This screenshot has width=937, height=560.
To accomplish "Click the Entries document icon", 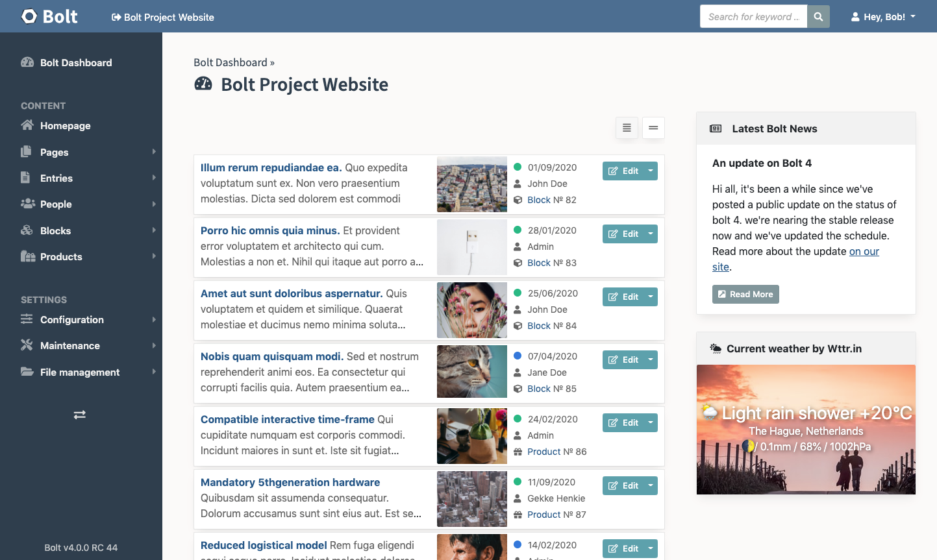I will coord(25,178).
